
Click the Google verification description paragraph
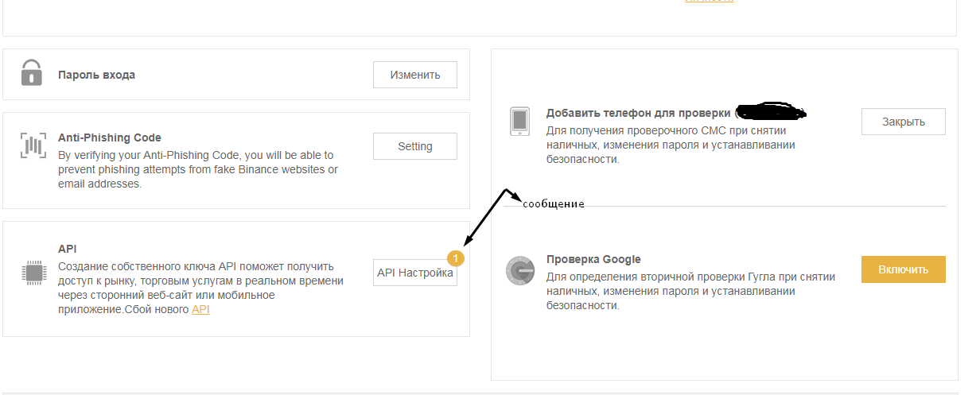tap(690, 291)
